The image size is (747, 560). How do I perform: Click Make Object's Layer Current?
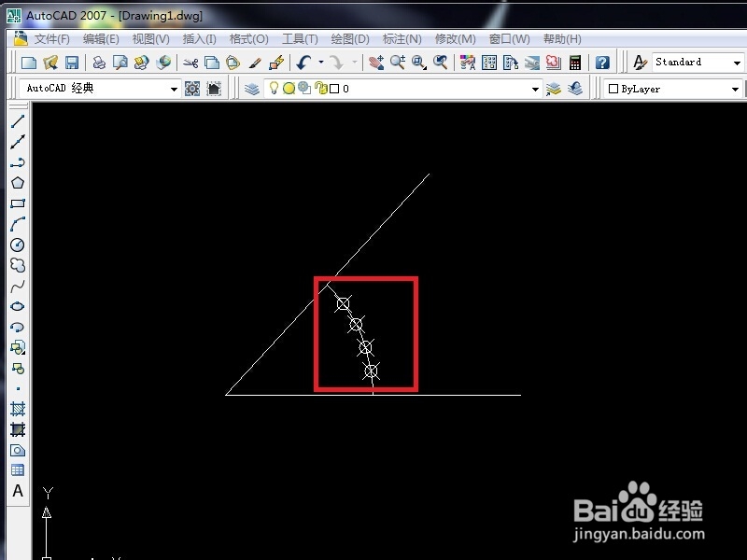pyautogui.click(x=554, y=89)
